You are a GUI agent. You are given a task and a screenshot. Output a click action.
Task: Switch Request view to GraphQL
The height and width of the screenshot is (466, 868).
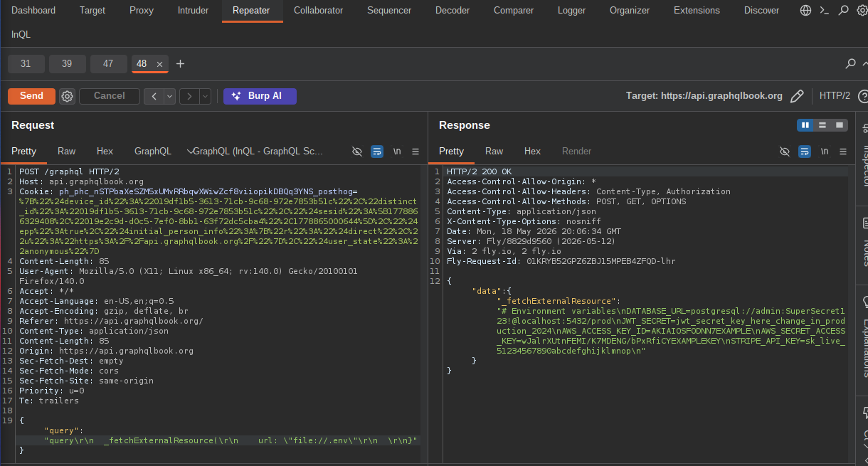coord(153,152)
